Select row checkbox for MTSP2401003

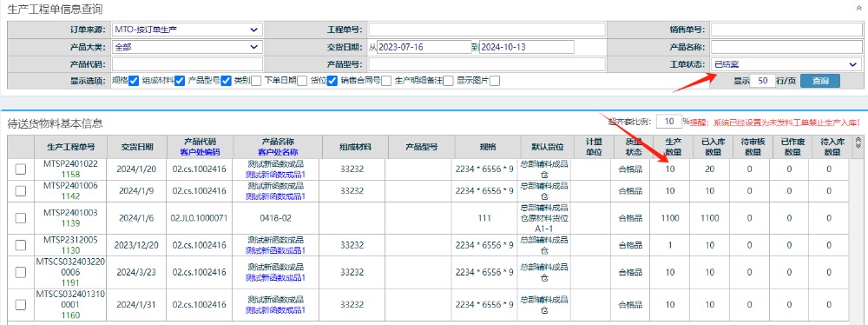(x=21, y=218)
